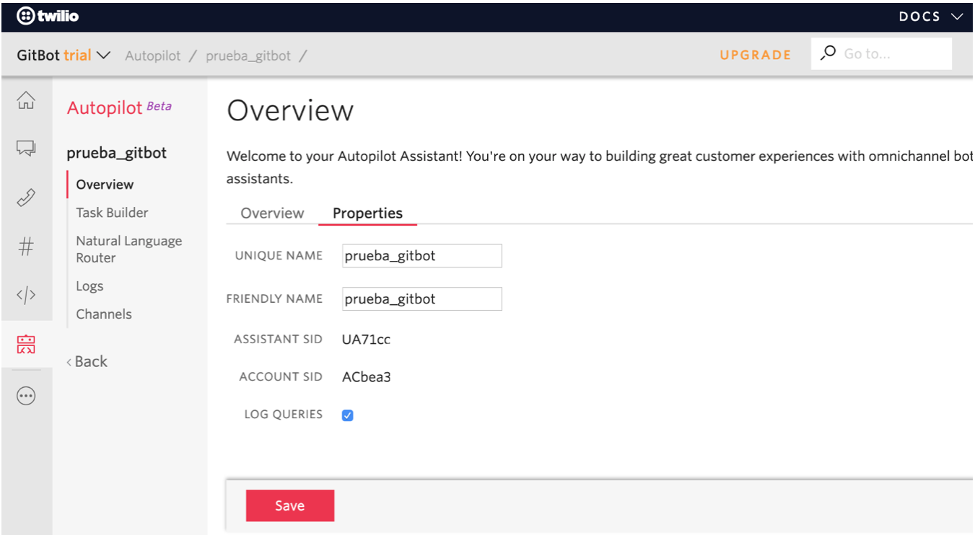Click the Save button
The height and width of the screenshot is (535, 980).
(289, 505)
